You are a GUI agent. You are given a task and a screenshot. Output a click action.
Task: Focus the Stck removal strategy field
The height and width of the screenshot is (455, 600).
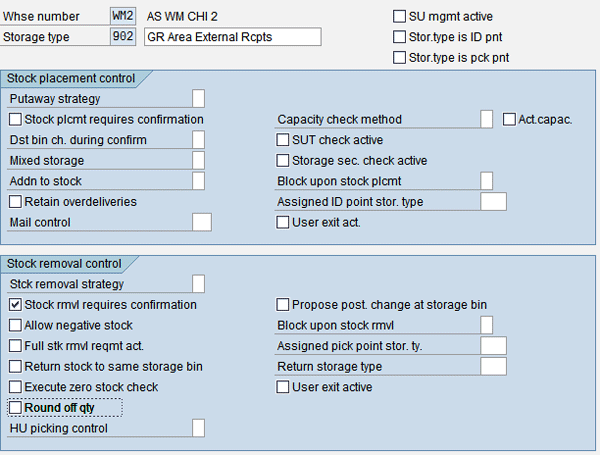(x=198, y=284)
